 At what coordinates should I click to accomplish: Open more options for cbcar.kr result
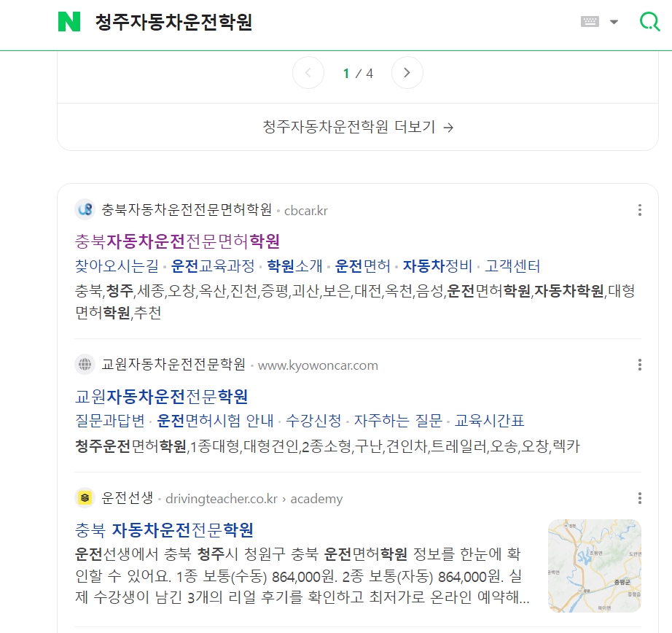(639, 210)
